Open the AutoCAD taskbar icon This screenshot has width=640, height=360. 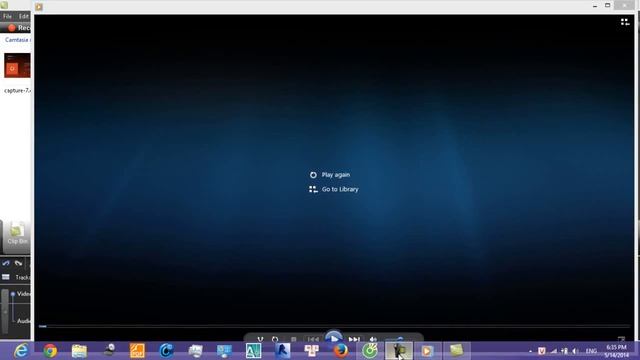[x=253, y=351]
